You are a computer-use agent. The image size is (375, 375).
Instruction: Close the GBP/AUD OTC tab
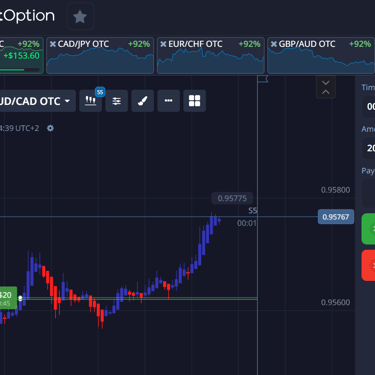[x=273, y=44]
